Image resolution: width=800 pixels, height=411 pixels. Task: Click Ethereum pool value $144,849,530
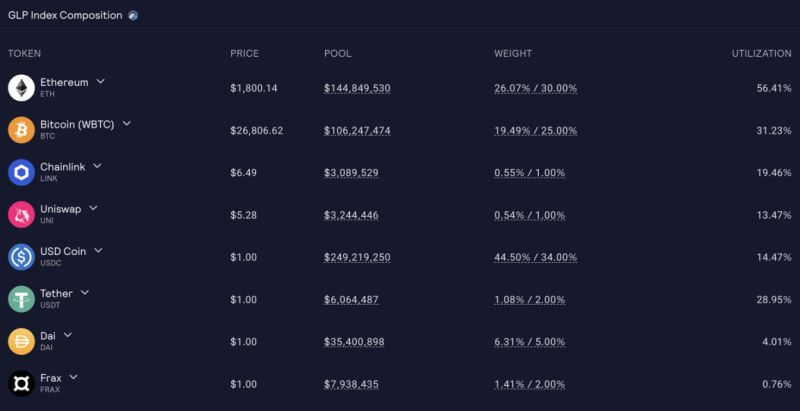tap(357, 88)
